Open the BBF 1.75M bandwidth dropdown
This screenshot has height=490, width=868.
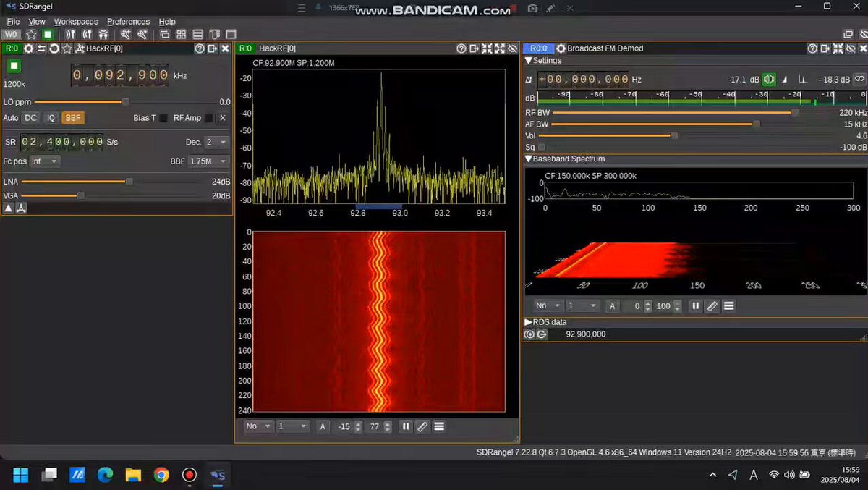coord(208,161)
